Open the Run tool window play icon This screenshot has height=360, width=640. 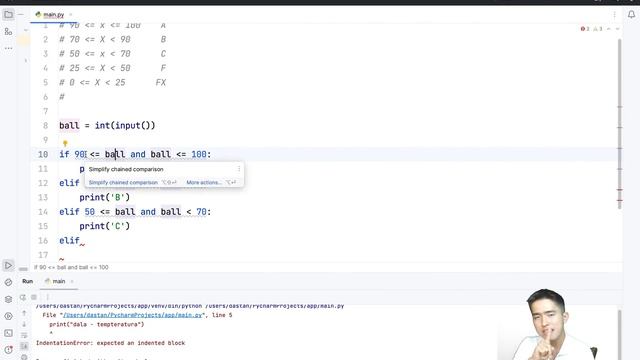tap(8, 265)
